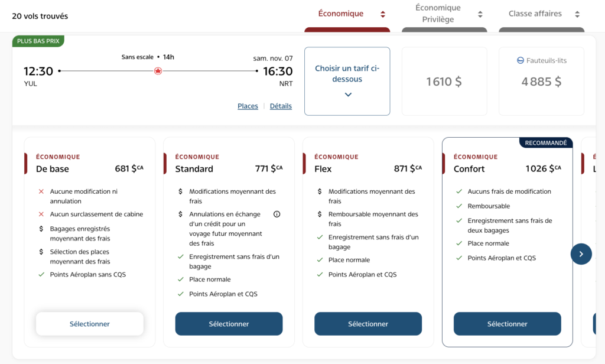605x364 pixels.
Task: Click the green checkmark beside Remboursable on Confort card
Action: coord(458,206)
